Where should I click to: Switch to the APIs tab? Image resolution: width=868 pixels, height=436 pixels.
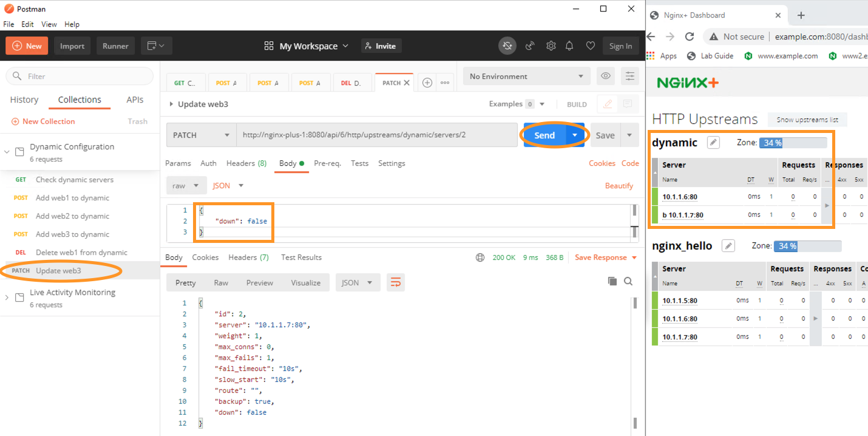(135, 100)
